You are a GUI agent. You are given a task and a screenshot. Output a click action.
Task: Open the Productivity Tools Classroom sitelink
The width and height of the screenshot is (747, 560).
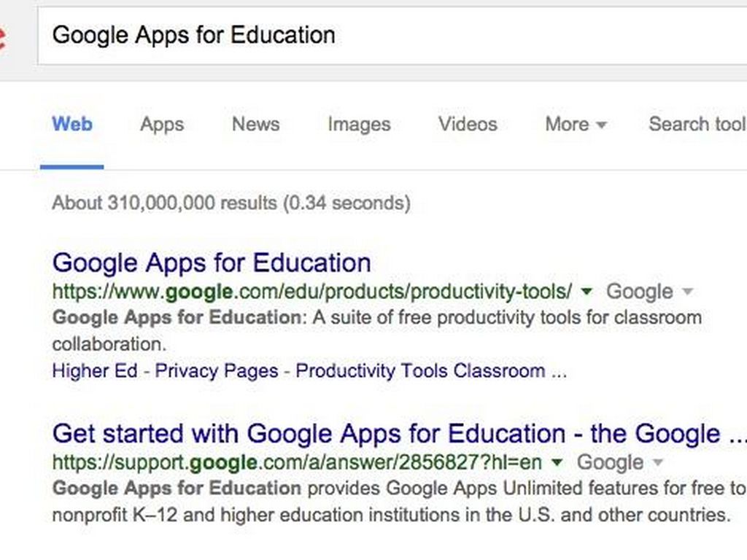(x=420, y=371)
